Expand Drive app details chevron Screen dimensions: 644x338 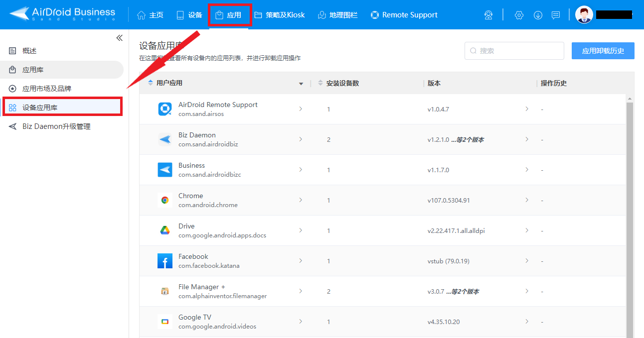tap(301, 230)
